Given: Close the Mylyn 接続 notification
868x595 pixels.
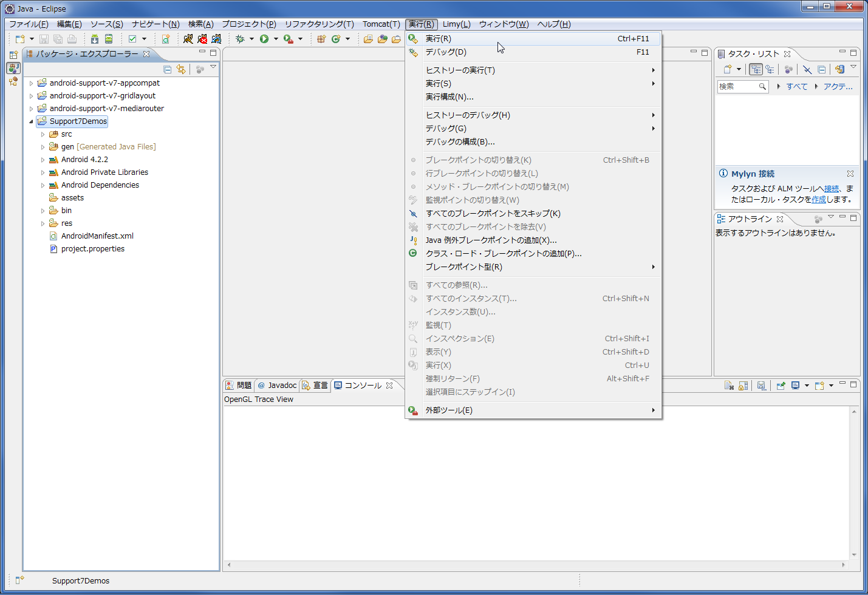Looking at the screenshot, I should pos(850,174).
